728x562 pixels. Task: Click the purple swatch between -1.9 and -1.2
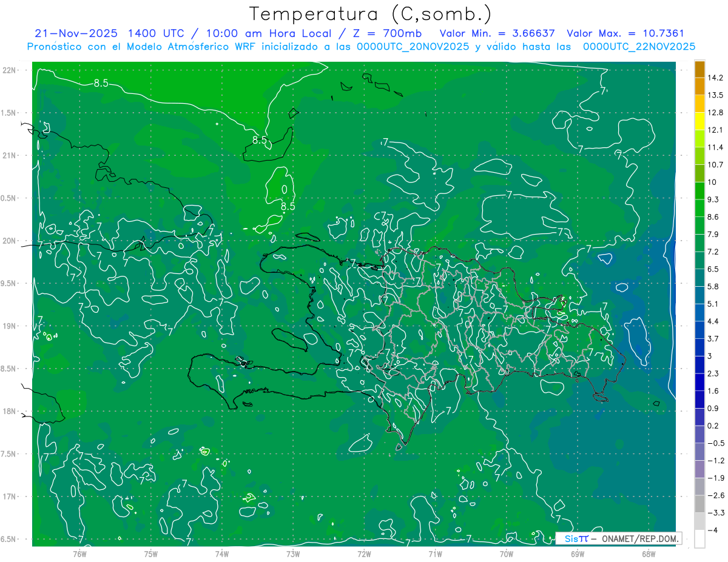[x=699, y=470]
